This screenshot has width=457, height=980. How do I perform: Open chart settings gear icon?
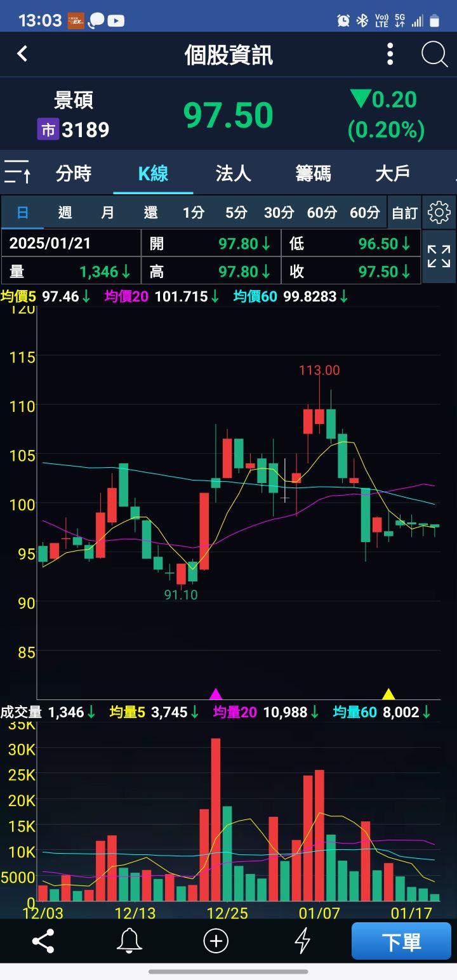pos(439,213)
